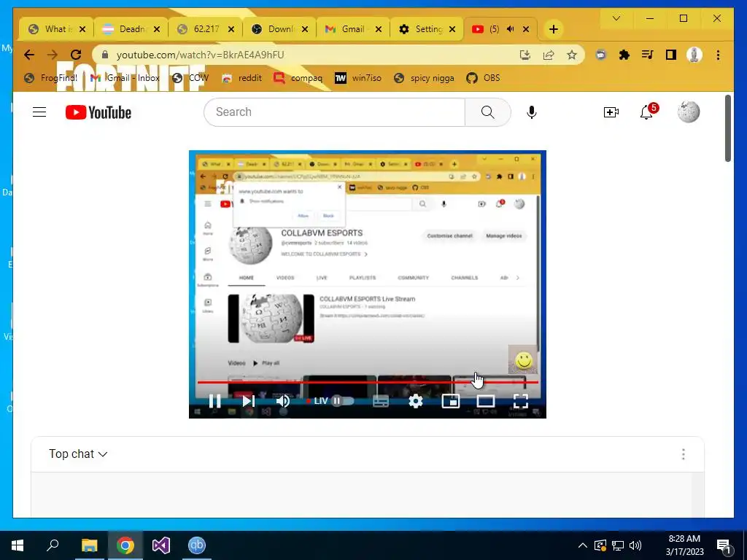This screenshot has width=747, height=560.
Task: Open YouTube notifications bell
Action: point(647,112)
